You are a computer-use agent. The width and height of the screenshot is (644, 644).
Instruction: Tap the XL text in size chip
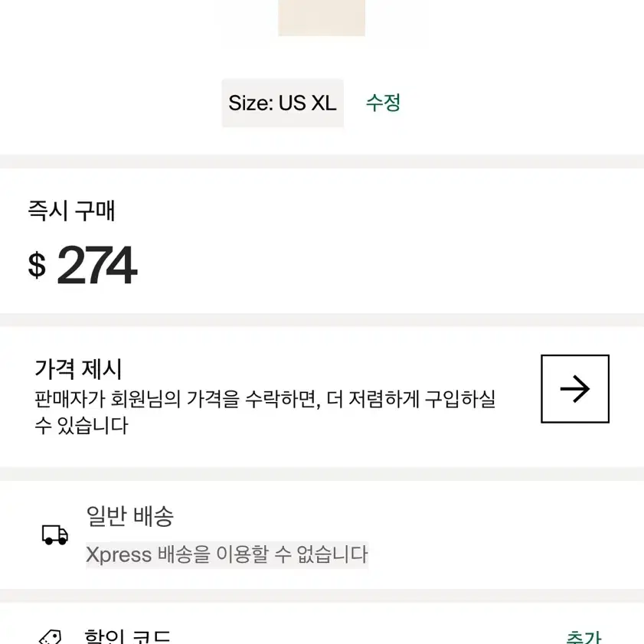tap(324, 103)
